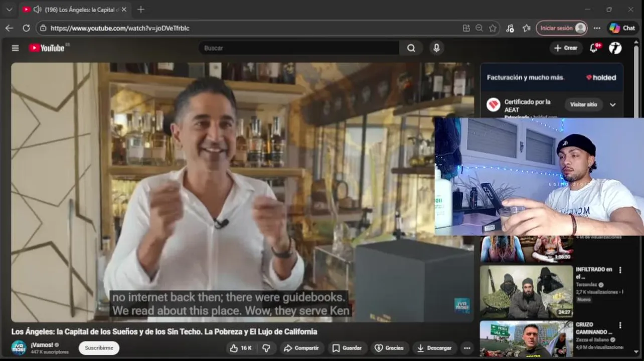Image resolution: width=644 pixels, height=361 pixels.
Task: Mute tab via speaker icon
Action: coord(37,10)
